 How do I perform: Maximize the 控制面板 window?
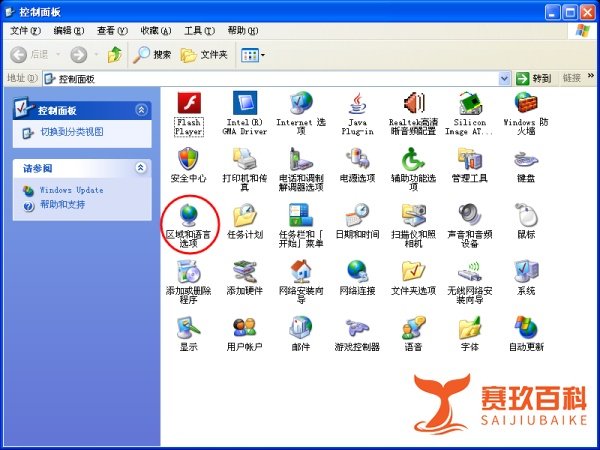(570, 12)
